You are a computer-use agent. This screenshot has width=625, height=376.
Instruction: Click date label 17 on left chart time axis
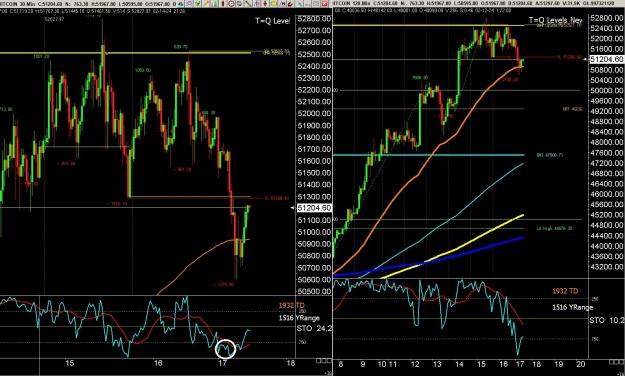click(222, 363)
